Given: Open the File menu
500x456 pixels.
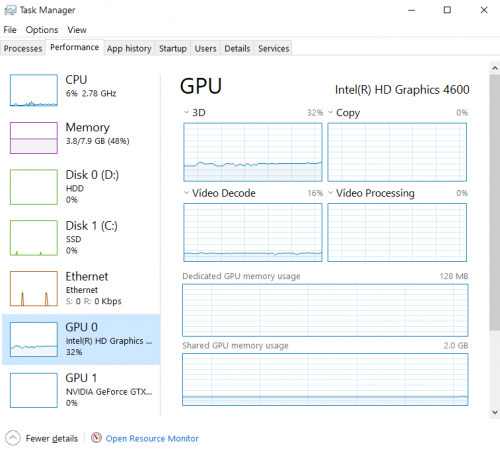Looking at the screenshot, I should point(10,30).
